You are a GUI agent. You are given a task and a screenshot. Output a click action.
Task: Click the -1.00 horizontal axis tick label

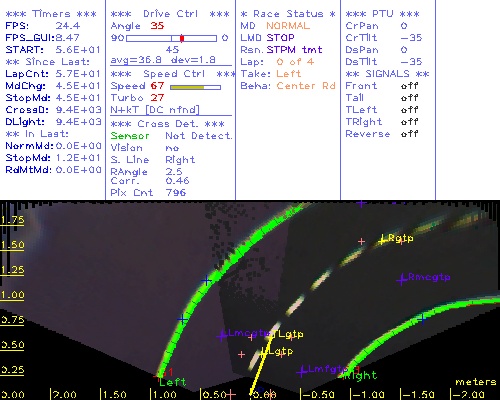(368, 395)
